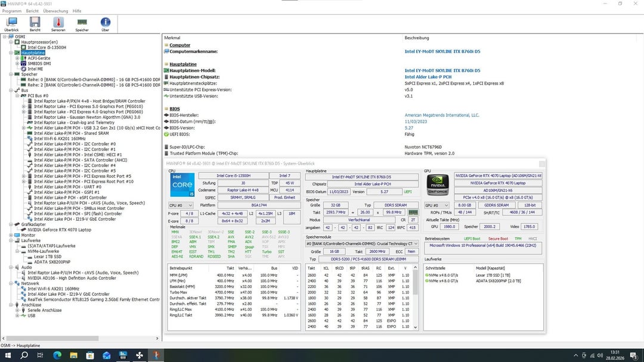Open the CPU #0 selector dropdown

[x=181, y=205]
